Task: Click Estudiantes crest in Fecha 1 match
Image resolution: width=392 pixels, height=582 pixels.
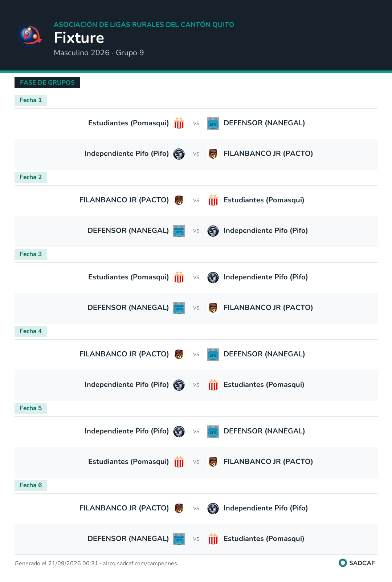Action: 179,124
